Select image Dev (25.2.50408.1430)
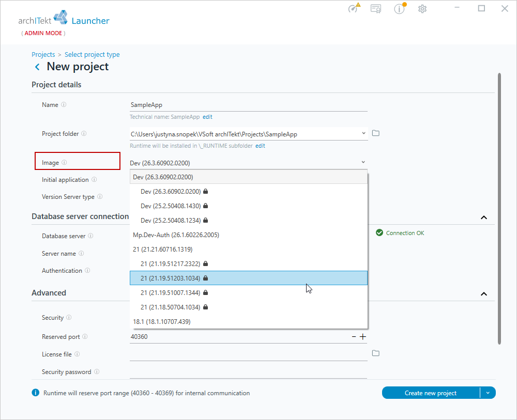Viewport: 517px width, 420px height. point(249,206)
